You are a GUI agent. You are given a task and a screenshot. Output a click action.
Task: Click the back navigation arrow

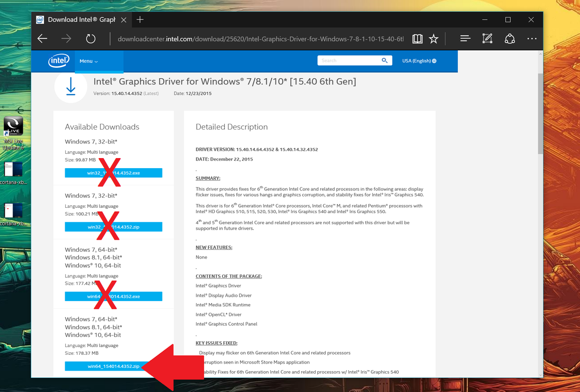[x=42, y=39]
